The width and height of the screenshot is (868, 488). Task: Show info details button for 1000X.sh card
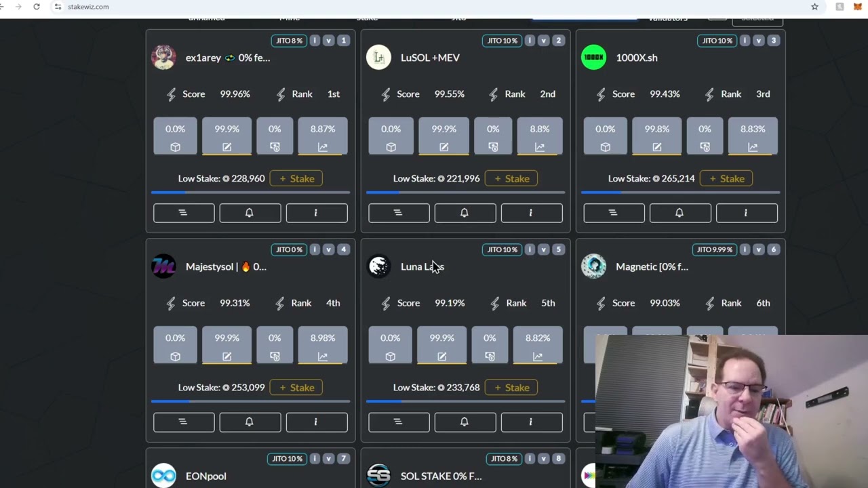point(746,213)
